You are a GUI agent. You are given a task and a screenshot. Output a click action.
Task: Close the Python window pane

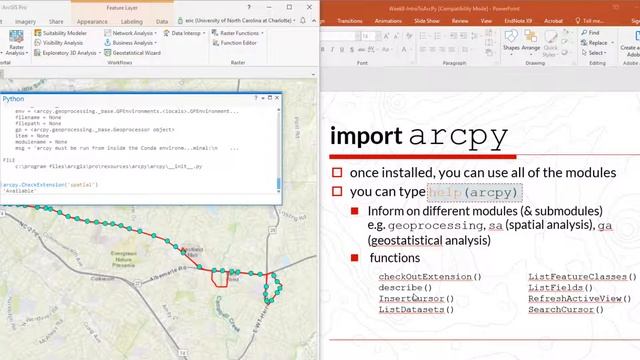click(277, 98)
